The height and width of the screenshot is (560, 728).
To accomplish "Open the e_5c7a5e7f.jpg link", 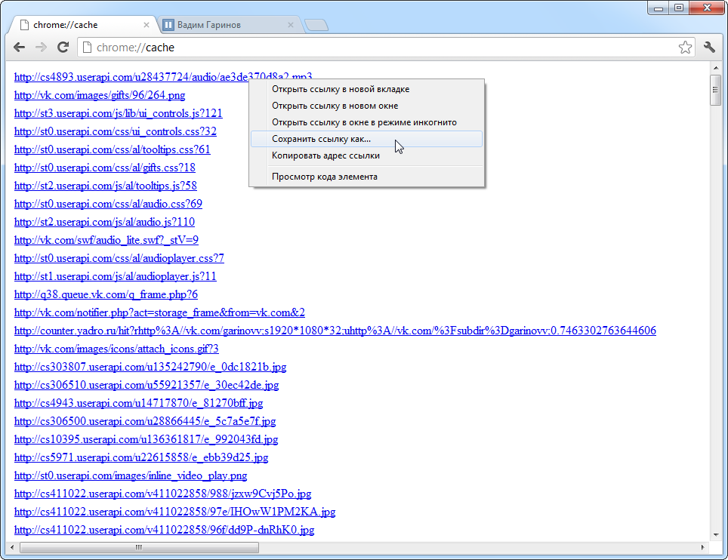I will 145,421.
